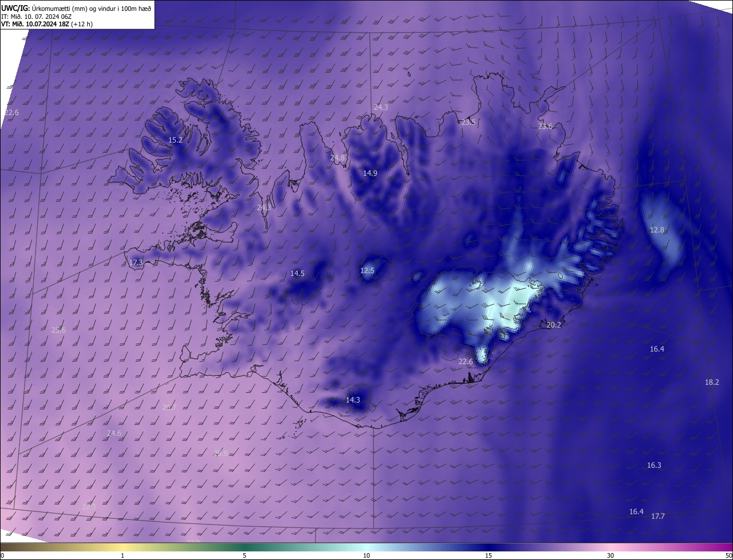Click the 24.8 value label

tap(338, 157)
